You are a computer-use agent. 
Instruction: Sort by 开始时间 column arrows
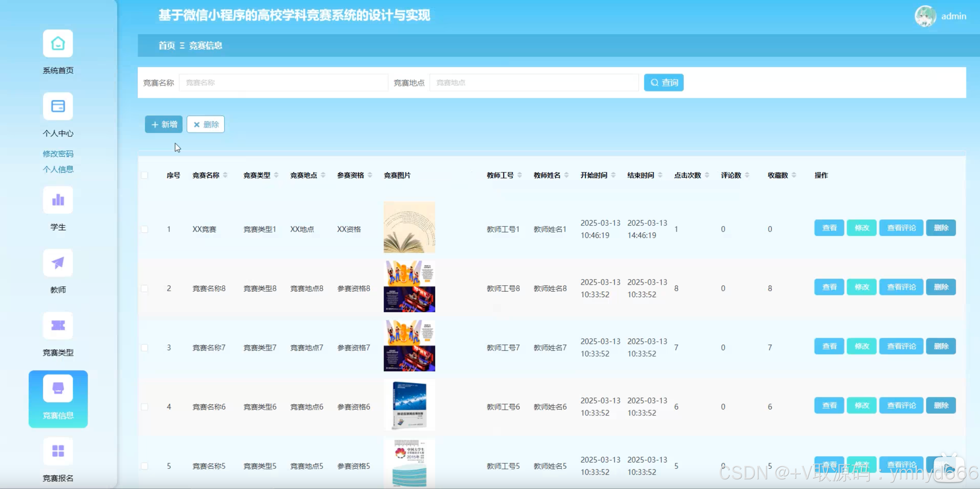(613, 175)
